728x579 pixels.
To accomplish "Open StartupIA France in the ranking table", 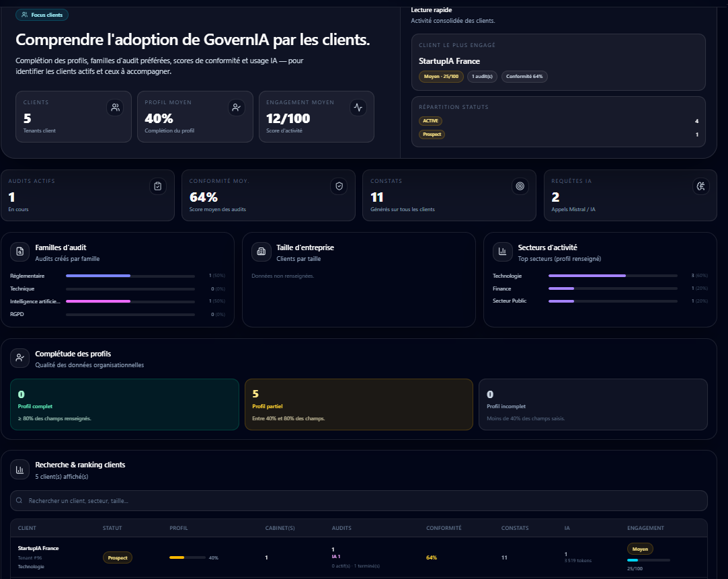I will coord(38,548).
